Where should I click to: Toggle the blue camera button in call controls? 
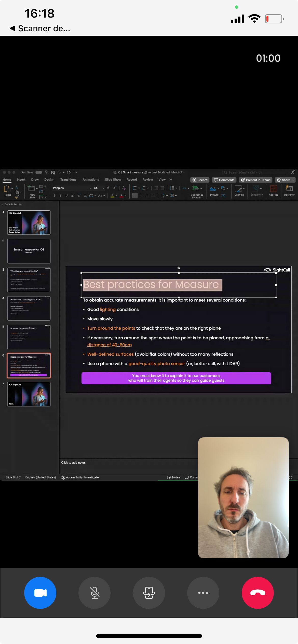click(40, 593)
